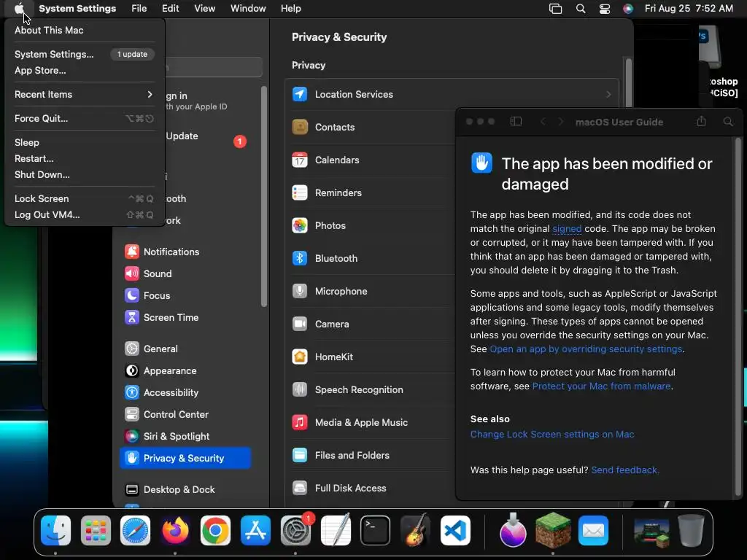The width and height of the screenshot is (747, 560).
Task: Expand Recent Items submenu
Action: coord(85,94)
